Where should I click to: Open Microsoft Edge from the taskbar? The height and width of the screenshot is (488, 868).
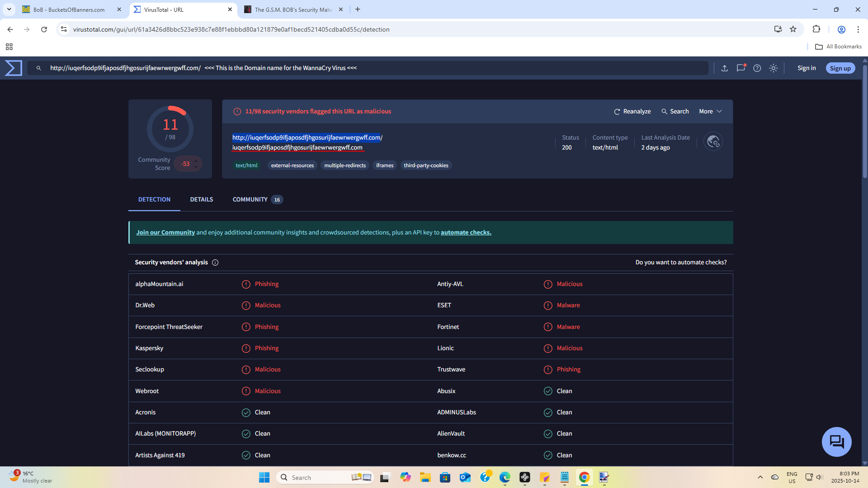click(505, 478)
